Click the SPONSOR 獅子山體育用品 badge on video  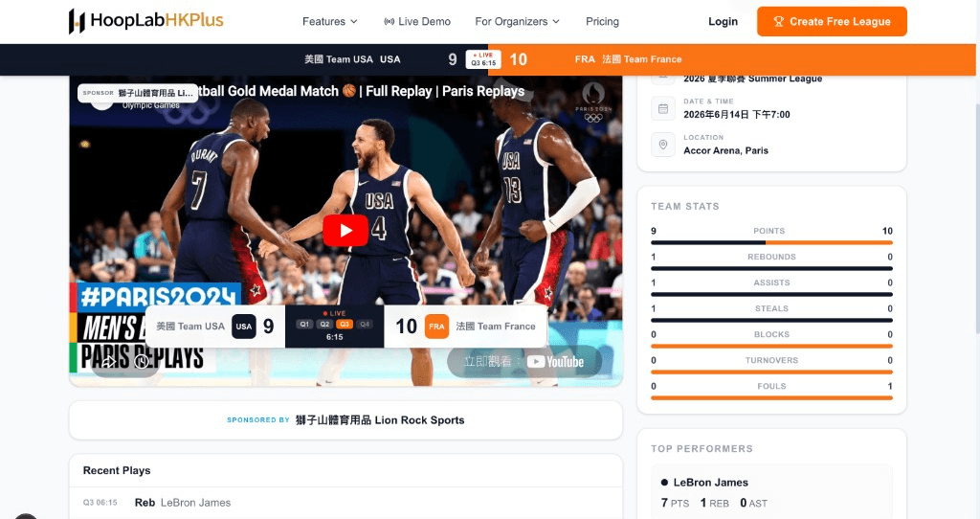(x=138, y=93)
